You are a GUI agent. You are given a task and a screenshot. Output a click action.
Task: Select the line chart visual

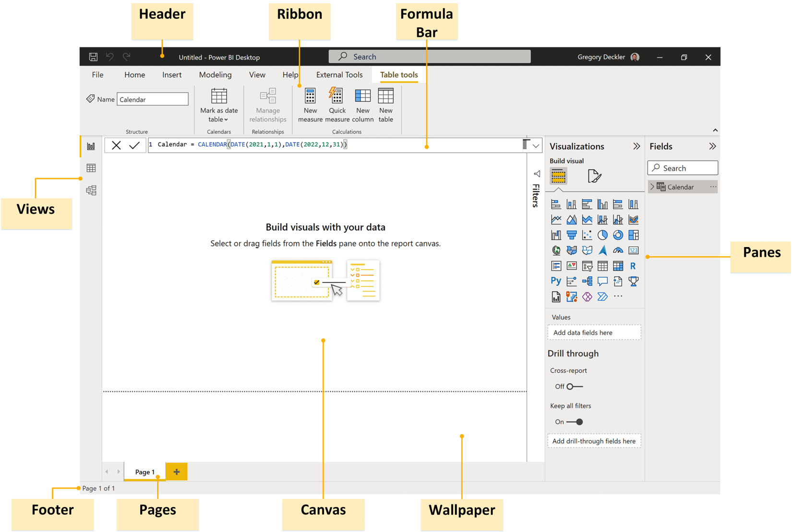556,220
